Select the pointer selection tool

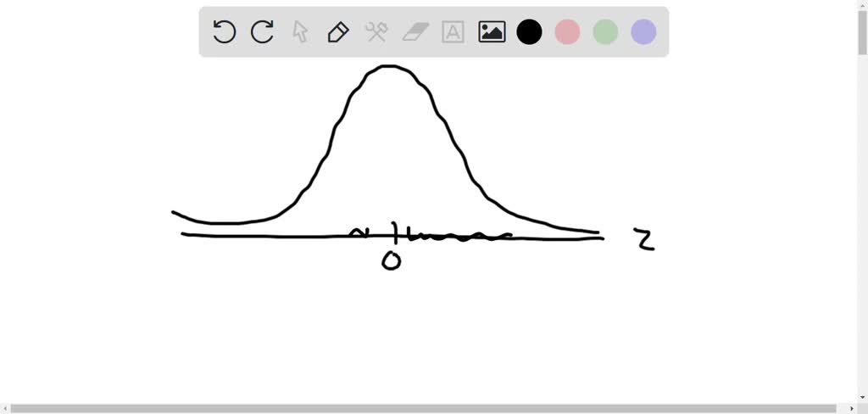click(x=300, y=32)
